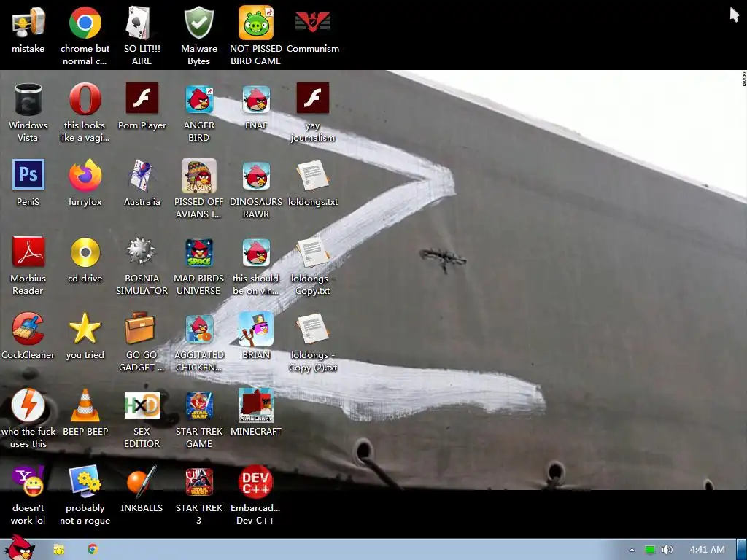Open PISSED OFF AVIANS Seasons icon
747x560 pixels.
[x=198, y=176]
